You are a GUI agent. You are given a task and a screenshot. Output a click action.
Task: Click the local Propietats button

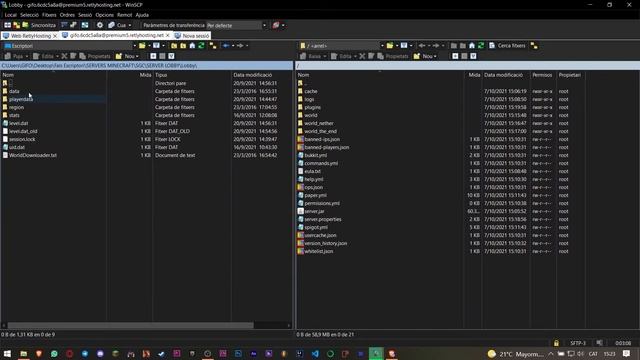click(x=95, y=56)
